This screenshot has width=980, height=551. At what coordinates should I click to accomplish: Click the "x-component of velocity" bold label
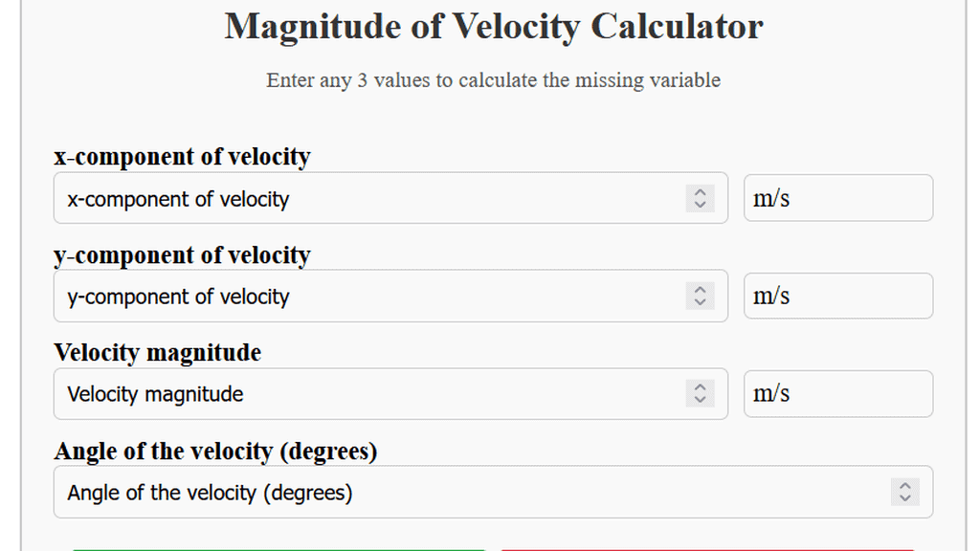point(182,157)
